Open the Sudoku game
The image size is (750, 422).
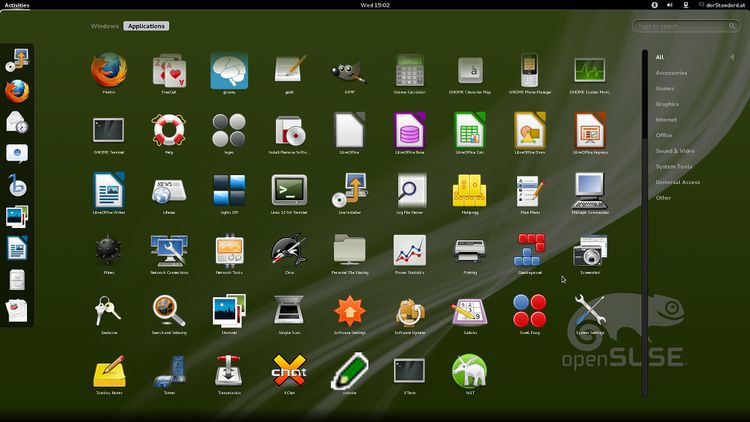click(x=469, y=311)
